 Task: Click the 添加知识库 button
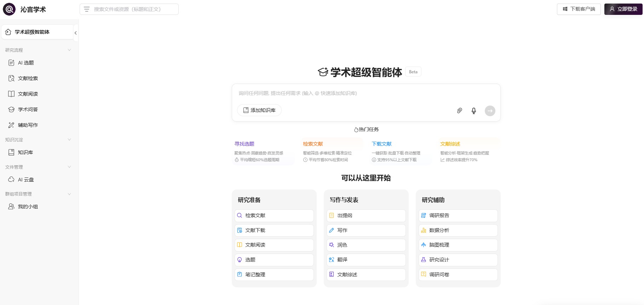tap(259, 110)
